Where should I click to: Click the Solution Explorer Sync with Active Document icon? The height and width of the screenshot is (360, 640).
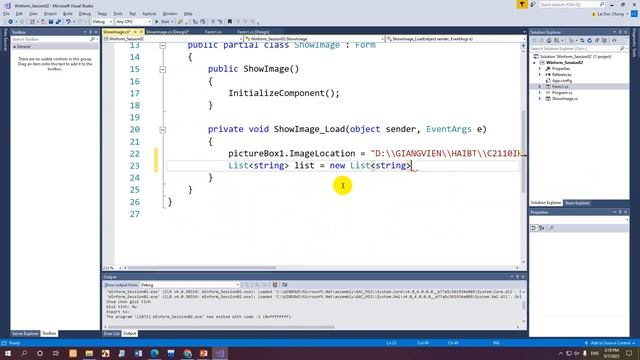click(x=582, y=40)
